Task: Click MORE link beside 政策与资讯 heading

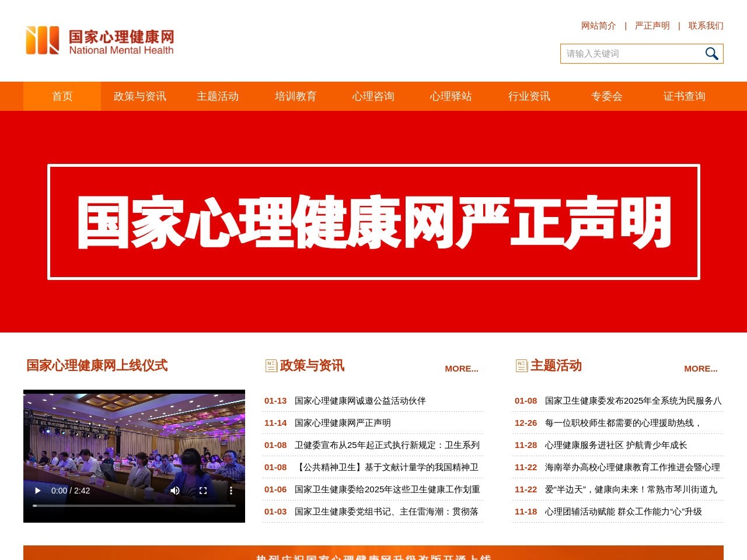Action: coord(462,369)
